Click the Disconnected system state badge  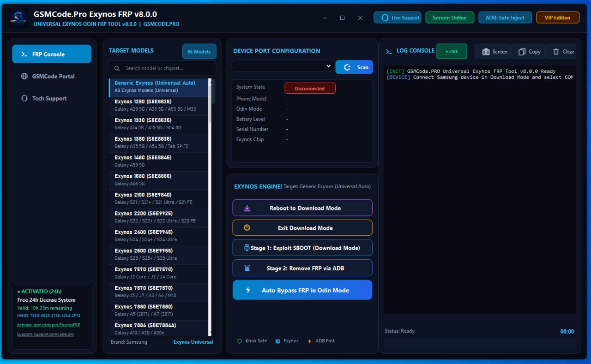[x=310, y=88]
